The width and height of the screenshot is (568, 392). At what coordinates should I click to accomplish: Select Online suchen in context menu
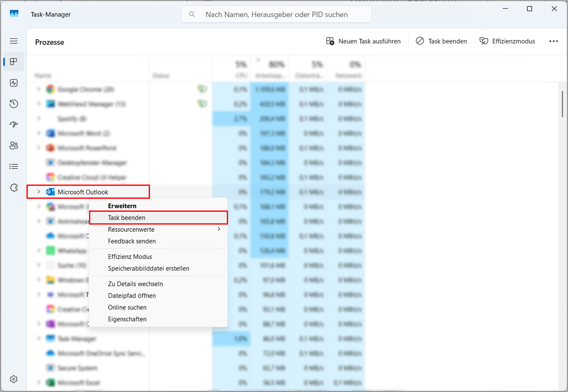[x=127, y=308]
